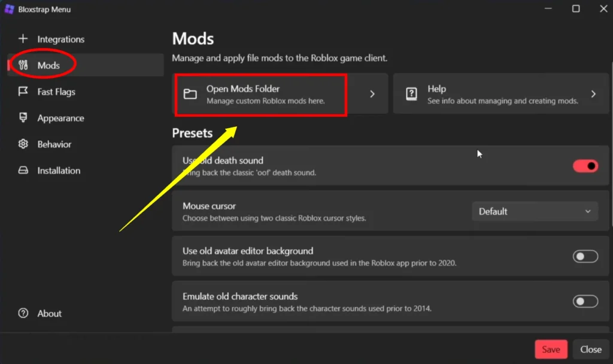This screenshot has height=364, width=613.
Task: Select the Mods sidebar item
Action: pyautogui.click(x=85, y=65)
